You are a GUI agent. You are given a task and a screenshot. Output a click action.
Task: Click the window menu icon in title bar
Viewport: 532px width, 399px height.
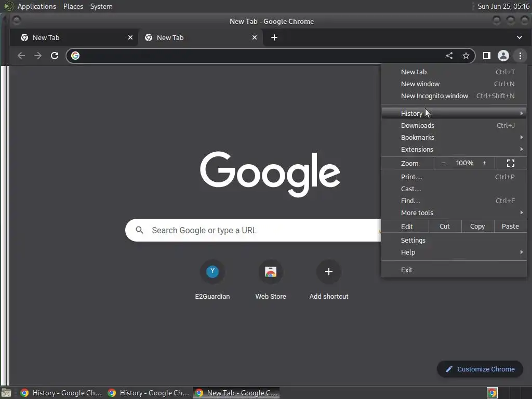16,21
